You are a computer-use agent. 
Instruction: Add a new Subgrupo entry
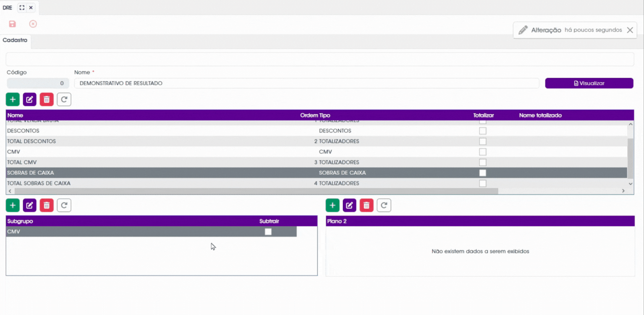pyautogui.click(x=13, y=205)
